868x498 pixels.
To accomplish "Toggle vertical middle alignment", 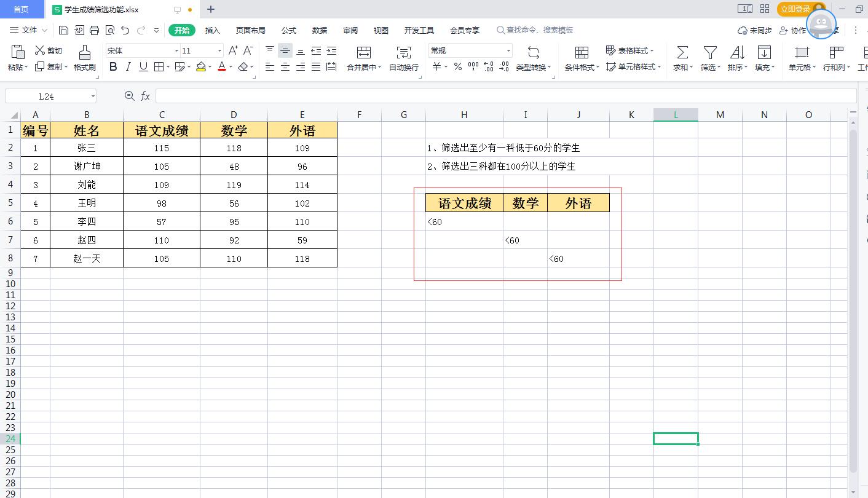I will (285, 50).
